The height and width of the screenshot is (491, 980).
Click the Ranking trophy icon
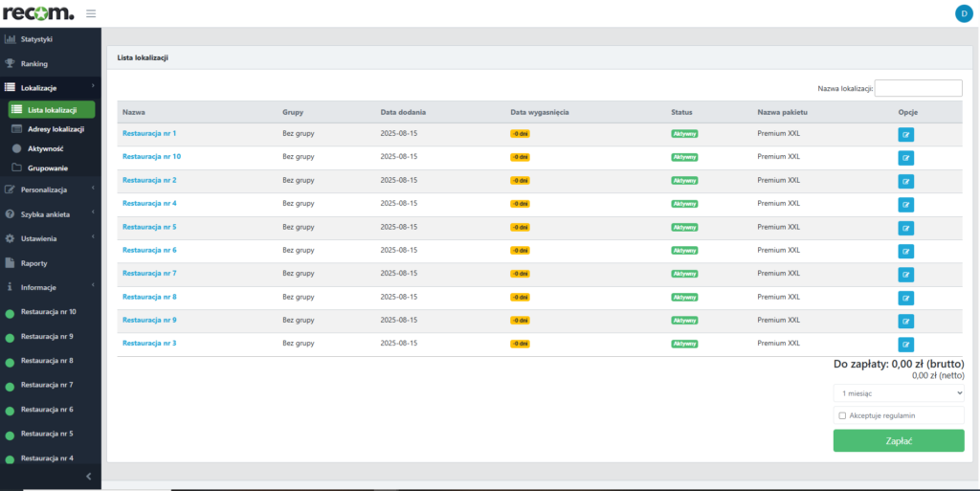(x=11, y=64)
